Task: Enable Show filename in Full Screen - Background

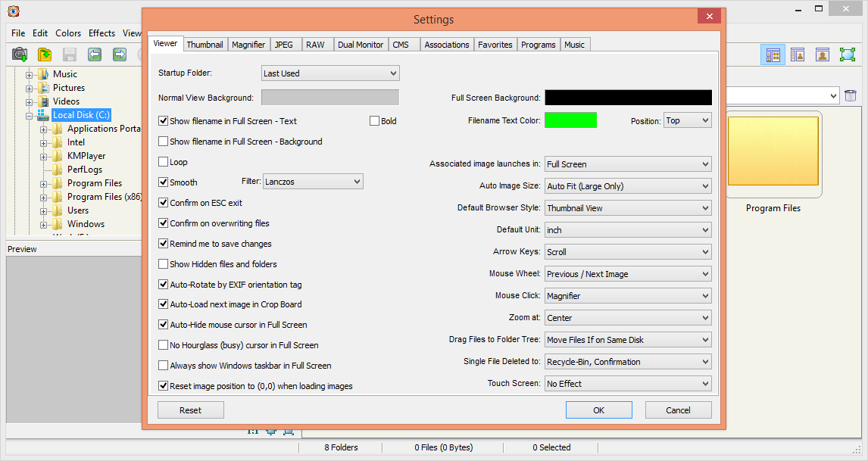Action: click(164, 141)
